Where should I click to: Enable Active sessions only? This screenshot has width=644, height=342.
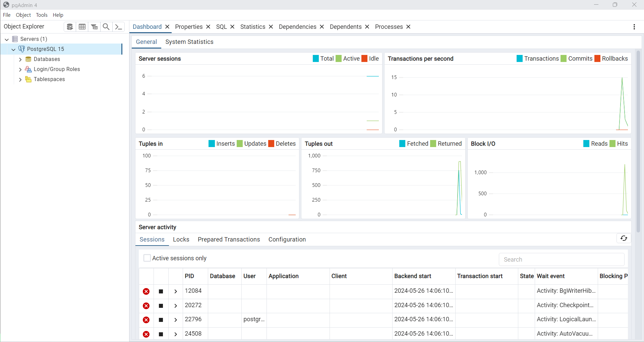(x=147, y=258)
